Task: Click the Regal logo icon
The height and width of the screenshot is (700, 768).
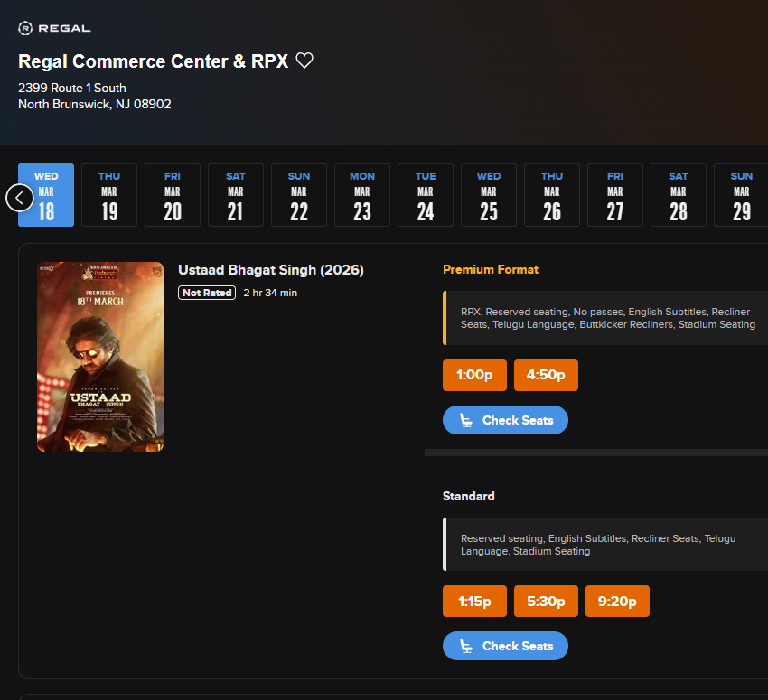Action: coord(26,27)
